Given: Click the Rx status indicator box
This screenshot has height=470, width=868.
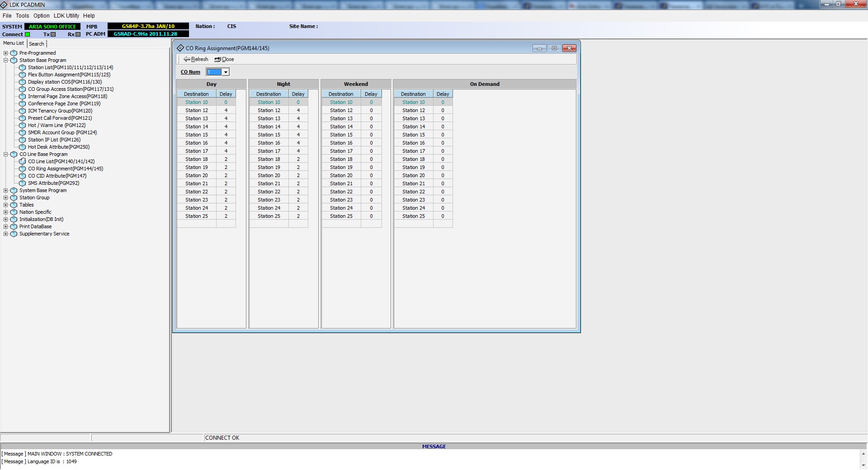Looking at the screenshot, I should click(x=78, y=34).
